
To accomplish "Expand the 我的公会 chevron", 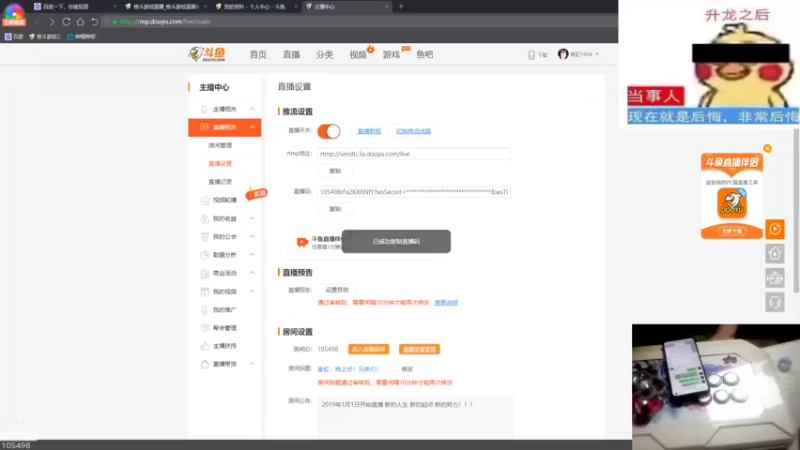I will (252, 237).
